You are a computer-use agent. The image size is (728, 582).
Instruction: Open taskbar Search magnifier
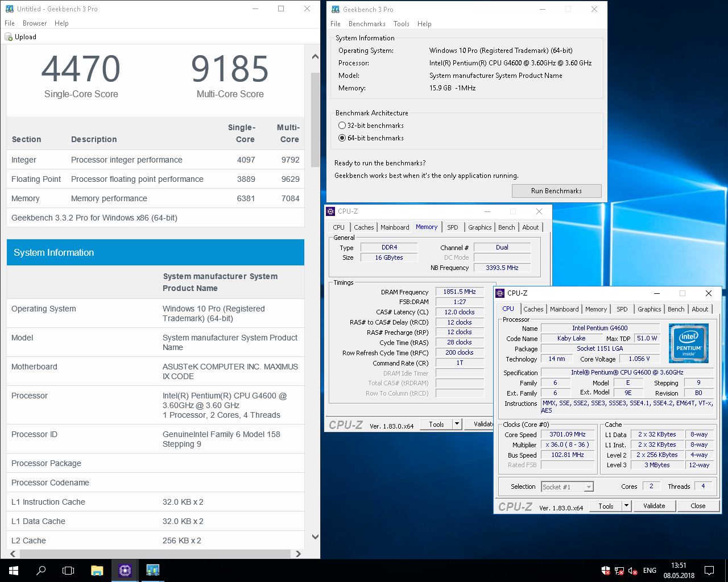pos(41,570)
